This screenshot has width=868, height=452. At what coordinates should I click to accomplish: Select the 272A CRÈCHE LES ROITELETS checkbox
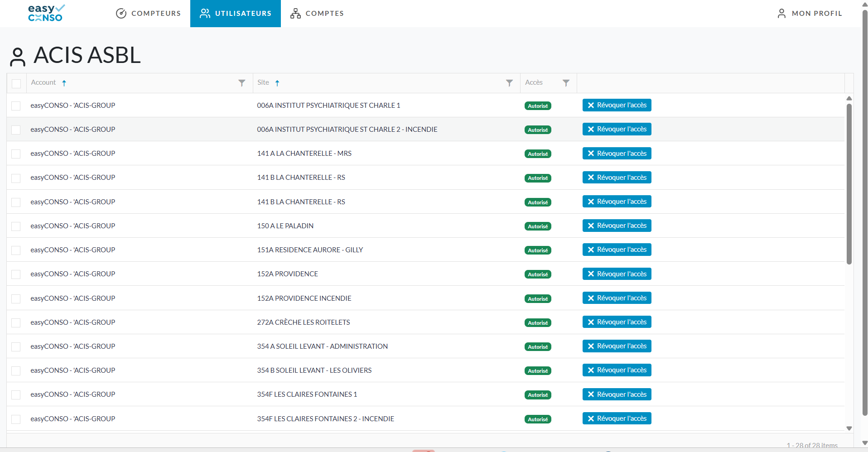[x=16, y=322]
